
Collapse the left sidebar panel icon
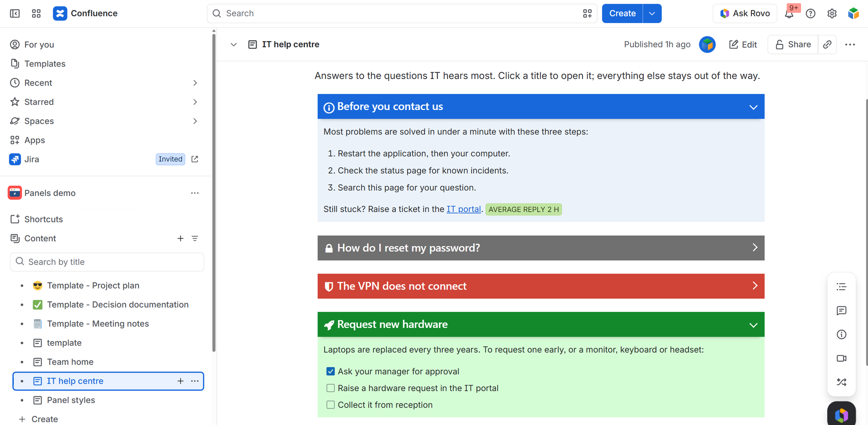coord(15,13)
